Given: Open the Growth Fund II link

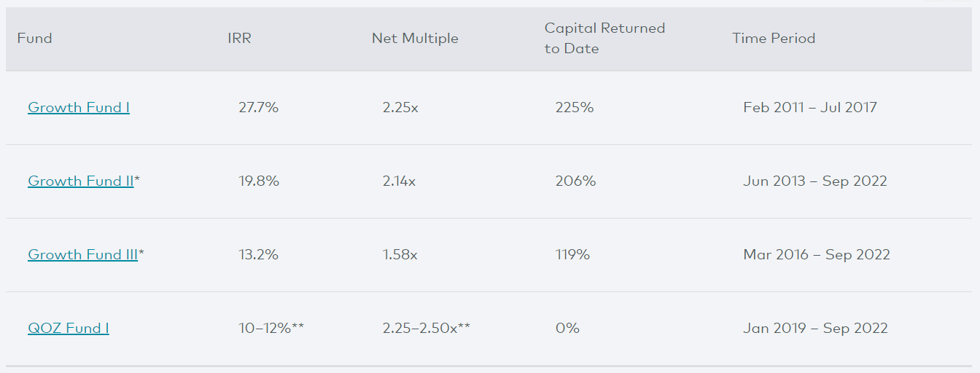Looking at the screenshot, I should click(81, 181).
